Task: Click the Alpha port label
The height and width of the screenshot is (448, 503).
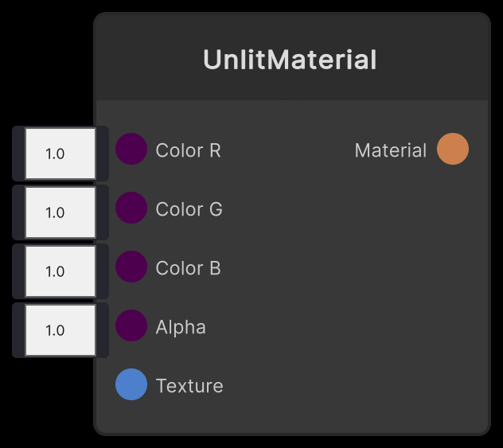Action: [x=181, y=327]
